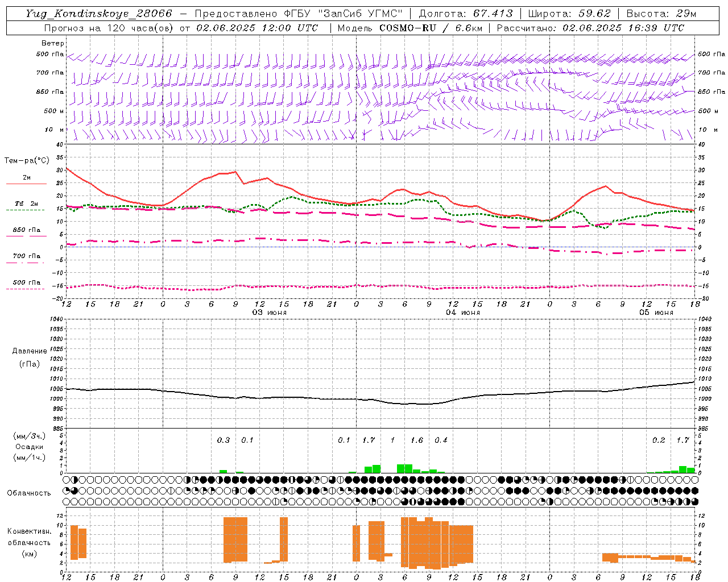
Task: Click the left 500 м wind level label
Action: 54,111
